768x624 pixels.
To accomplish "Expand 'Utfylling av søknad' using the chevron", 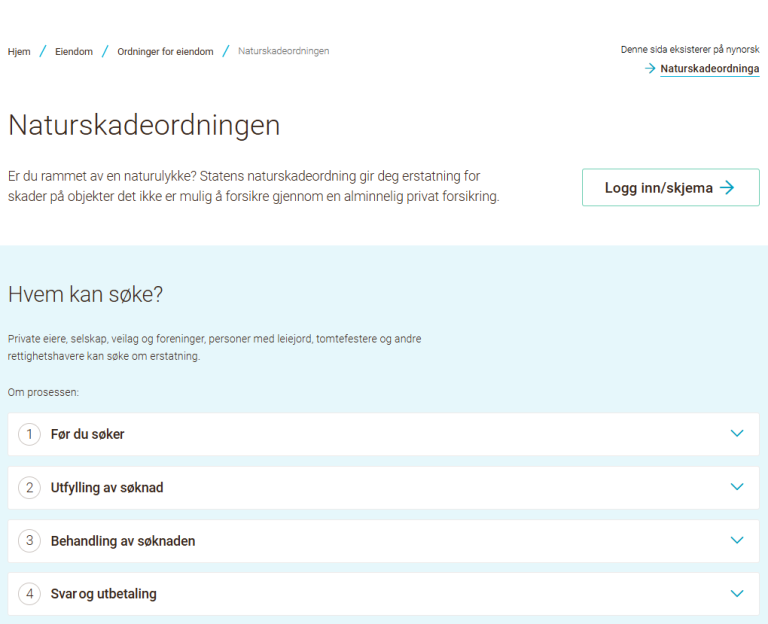I will tap(737, 487).
